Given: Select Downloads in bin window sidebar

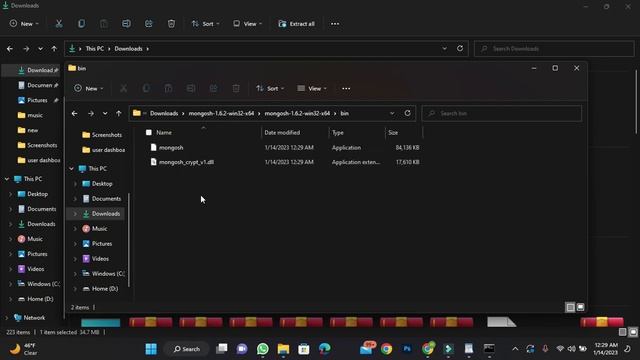Looking at the screenshot, I should 97,214.
